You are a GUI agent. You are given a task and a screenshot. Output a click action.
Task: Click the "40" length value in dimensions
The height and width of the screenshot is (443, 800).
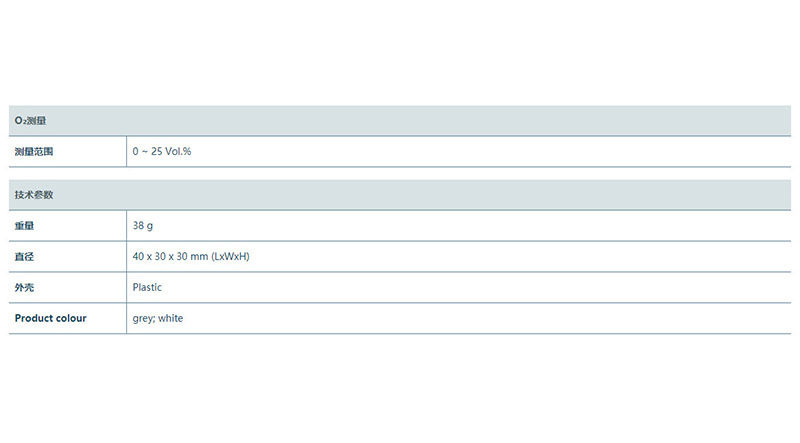coord(138,257)
